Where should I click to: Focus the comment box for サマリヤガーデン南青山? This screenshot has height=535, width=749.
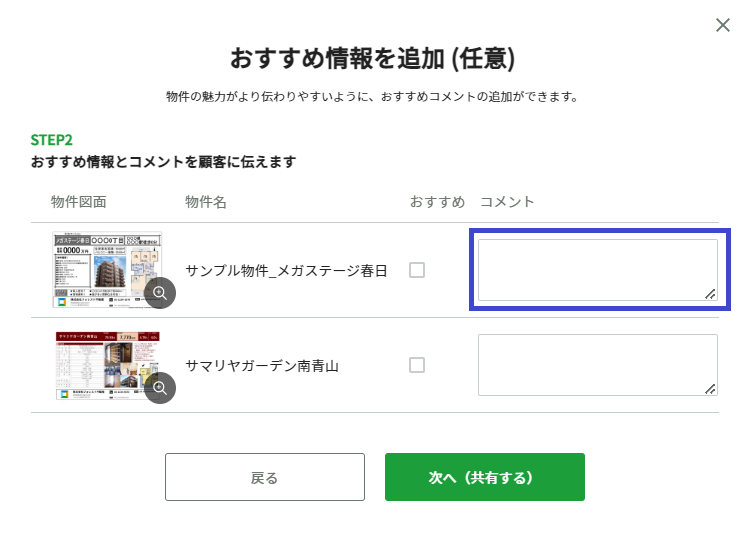[x=598, y=365]
